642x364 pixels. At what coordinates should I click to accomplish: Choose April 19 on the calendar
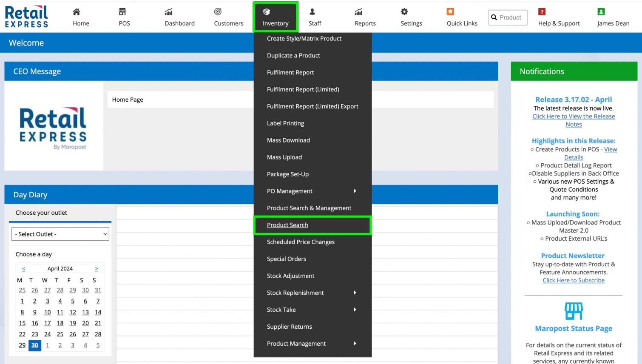(73, 323)
